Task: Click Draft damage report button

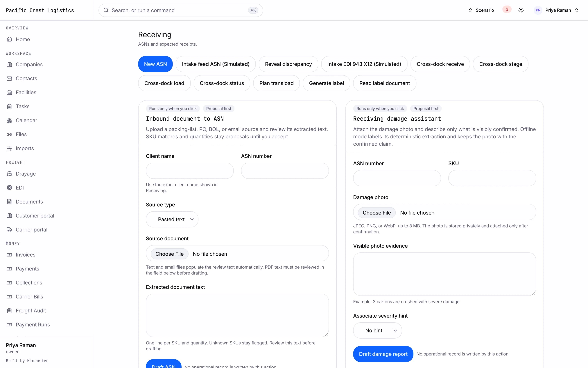Action: (x=383, y=354)
